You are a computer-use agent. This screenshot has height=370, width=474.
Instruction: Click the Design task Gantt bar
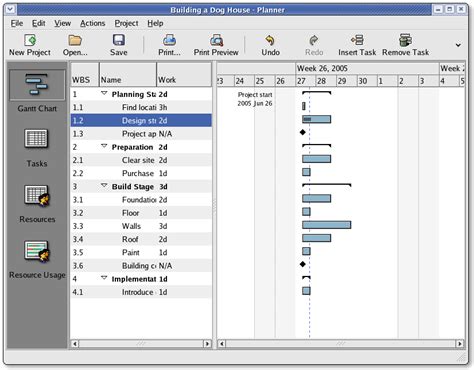(317, 119)
